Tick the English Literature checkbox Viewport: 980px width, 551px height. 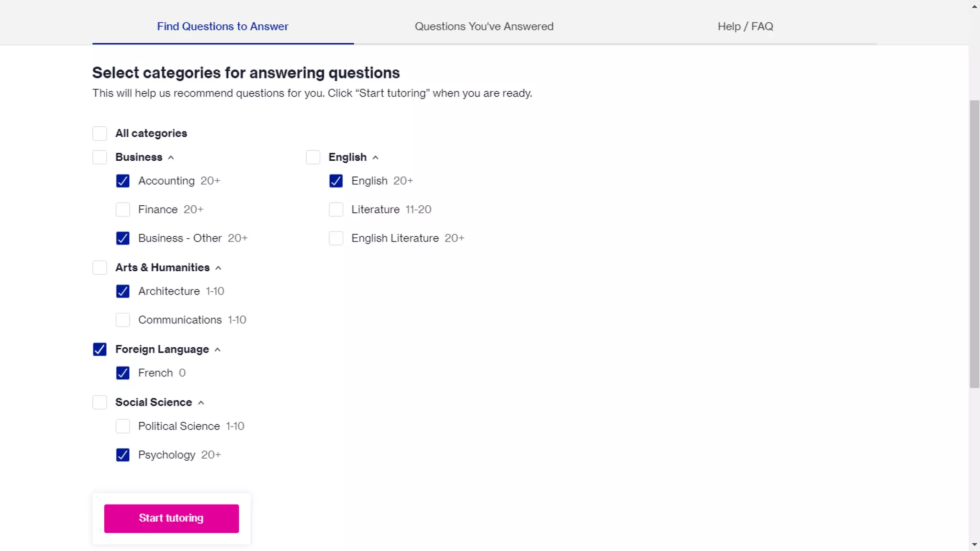[x=336, y=238]
